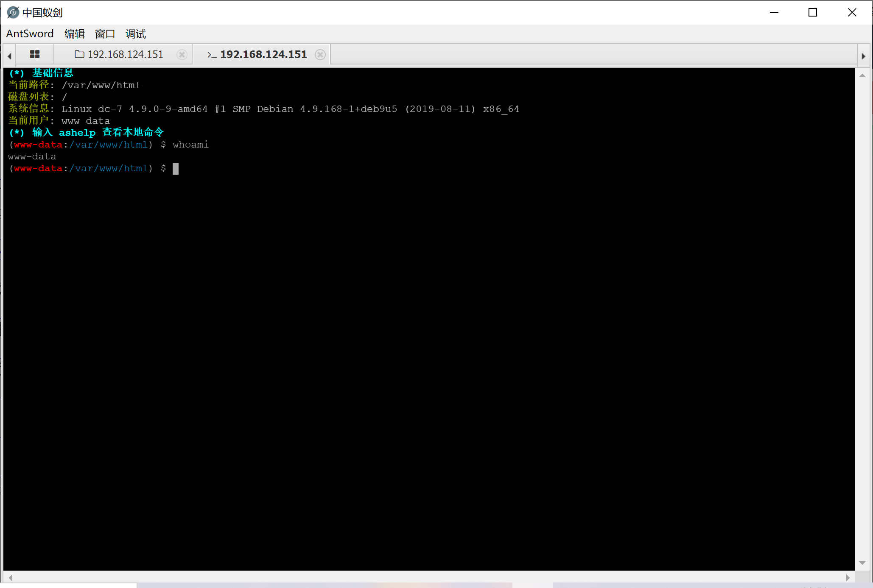Screen dimensions: 873x588
Task: Close the terminal tab
Action: [x=320, y=55]
